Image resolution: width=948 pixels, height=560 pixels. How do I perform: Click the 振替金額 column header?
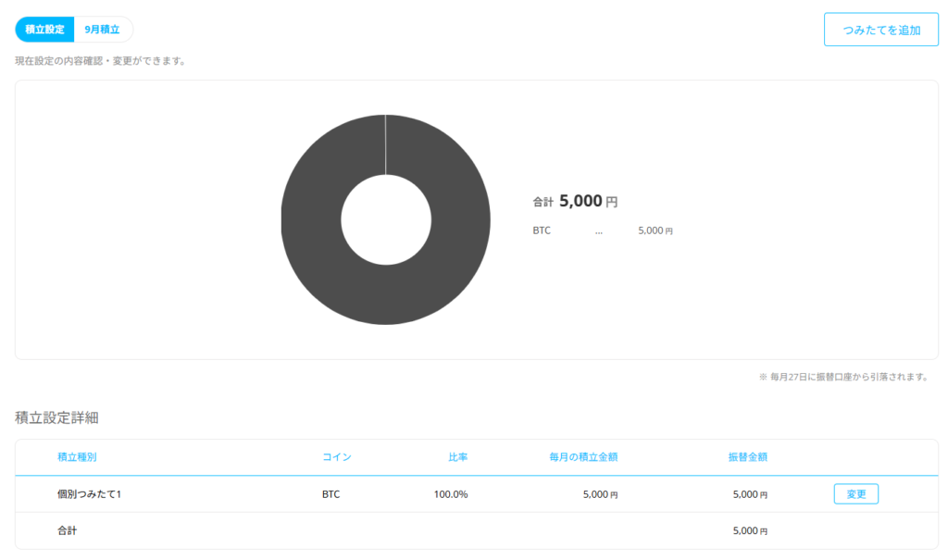748,457
